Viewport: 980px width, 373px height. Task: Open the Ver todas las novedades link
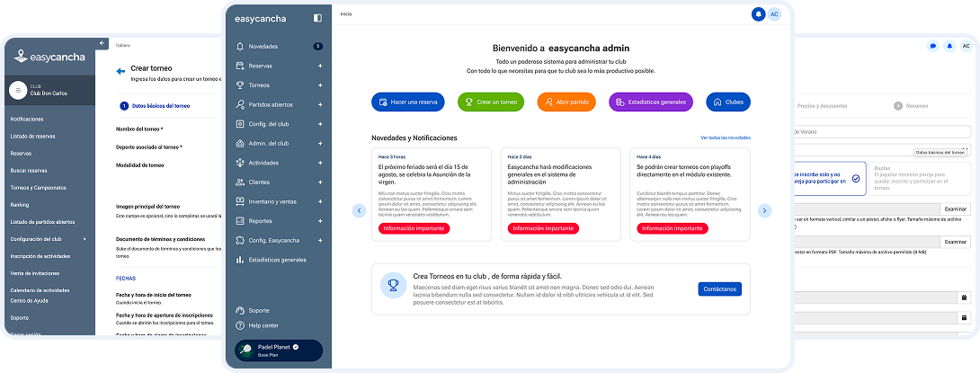point(725,138)
